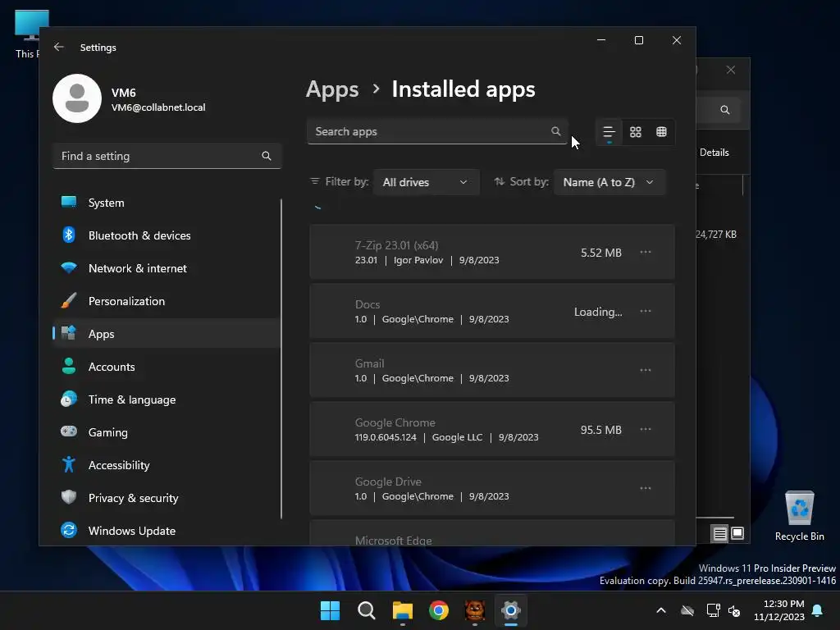Switch to list view layout
The image size is (840, 630).
click(x=609, y=132)
